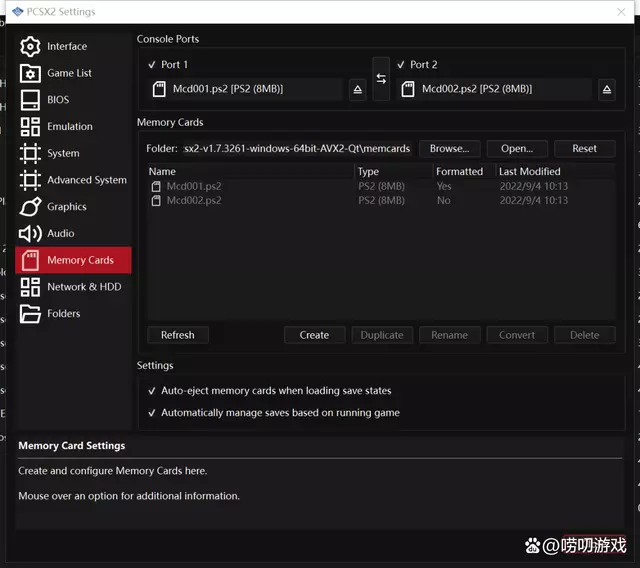Screen dimensions: 640x568
Task: Click the Emulation grid icon
Action: (x=30, y=126)
